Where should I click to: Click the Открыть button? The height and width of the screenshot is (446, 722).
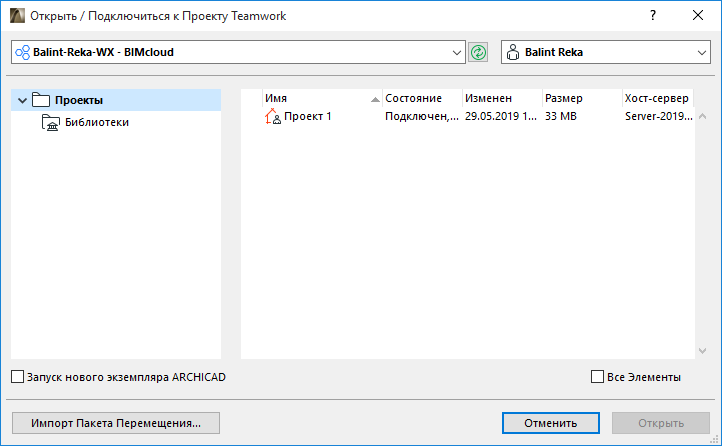tap(661, 423)
